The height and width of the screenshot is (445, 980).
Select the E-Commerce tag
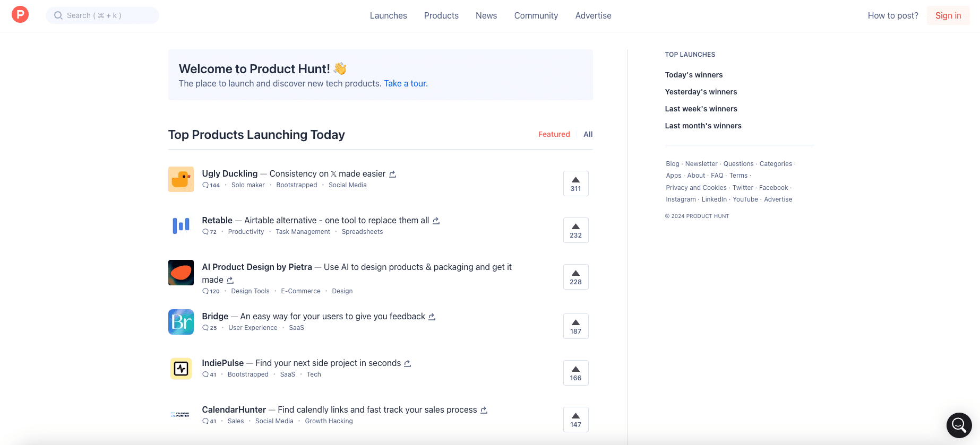(300, 291)
